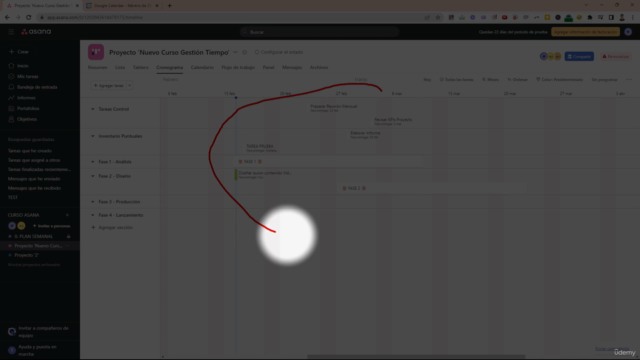Open Ordenar options
640x360 pixels.
click(x=517, y=80)
